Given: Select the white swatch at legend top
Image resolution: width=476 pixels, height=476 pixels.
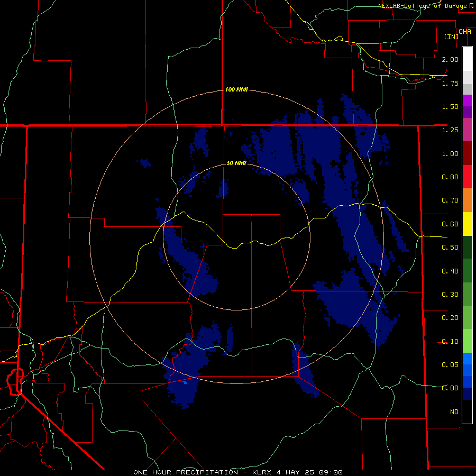Looking at the screenshot, I should pyautogui.click(x=467, y=59).
